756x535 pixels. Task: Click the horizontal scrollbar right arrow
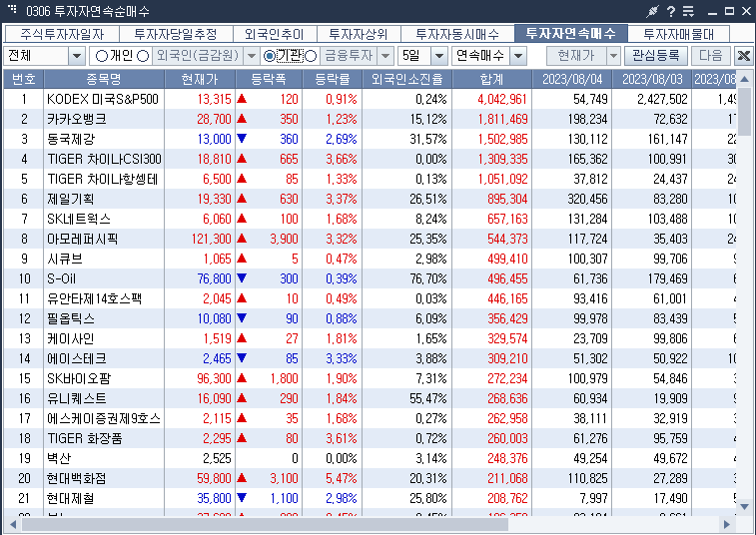point(727,524)
